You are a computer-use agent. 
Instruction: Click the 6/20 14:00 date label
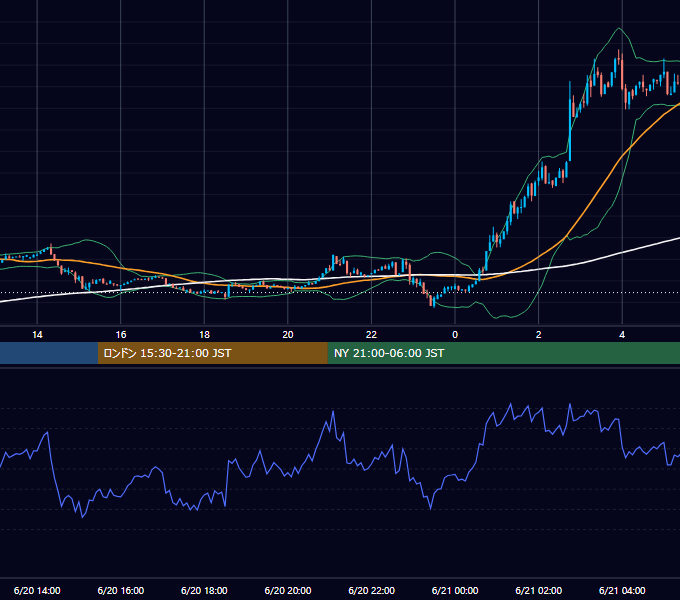pos(37,590)
